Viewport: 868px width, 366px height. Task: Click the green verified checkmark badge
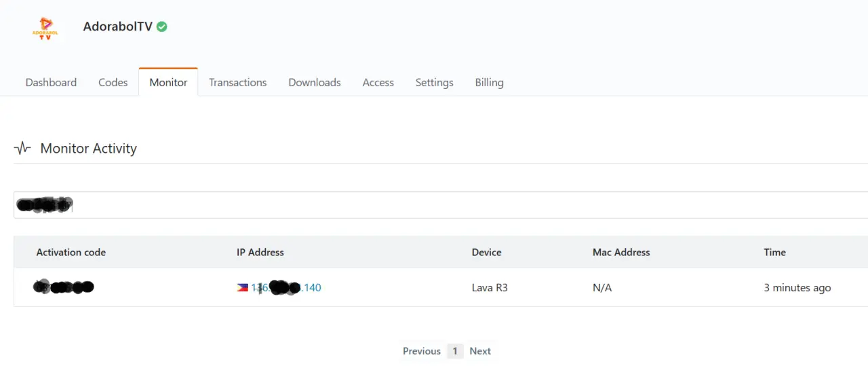[x=162, y=26]
